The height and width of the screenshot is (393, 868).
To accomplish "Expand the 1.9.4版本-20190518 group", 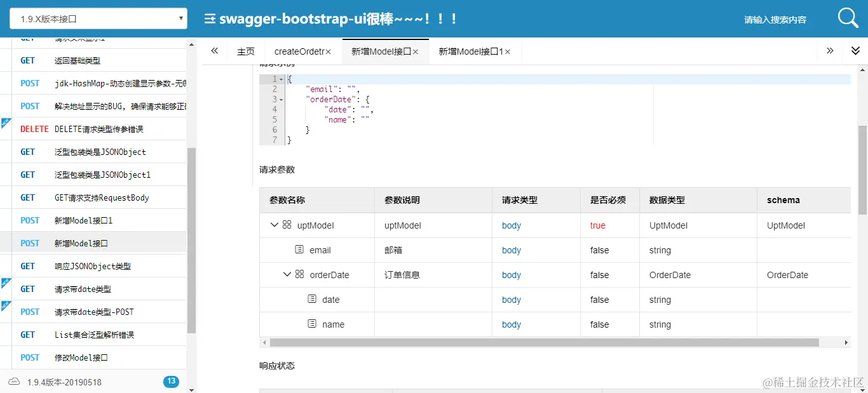I will click(x=93, y=382).
